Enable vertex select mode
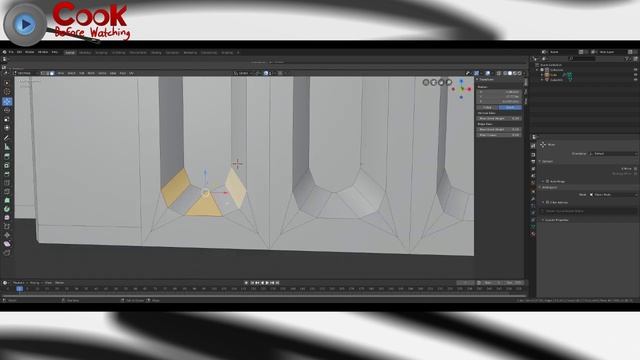The height and width of the screenshot is (360, 640). point(42,73)
